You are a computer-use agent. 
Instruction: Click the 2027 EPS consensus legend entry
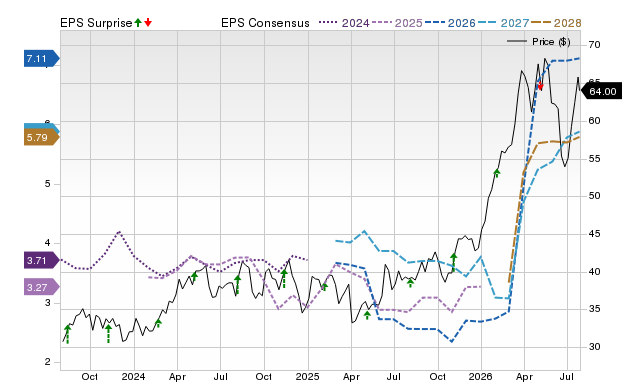pyautogui.click(x=503, y=23)
